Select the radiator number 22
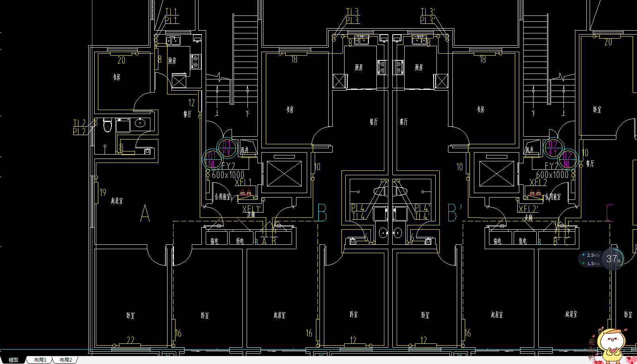Screen dimensions: 637x364 click(131, 340)
